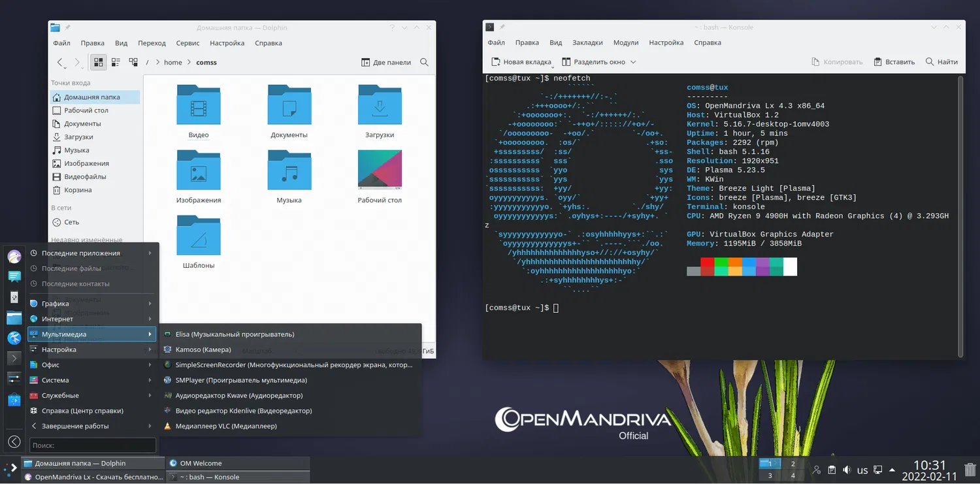Launch the terminal favorite icon

point(14,358)
